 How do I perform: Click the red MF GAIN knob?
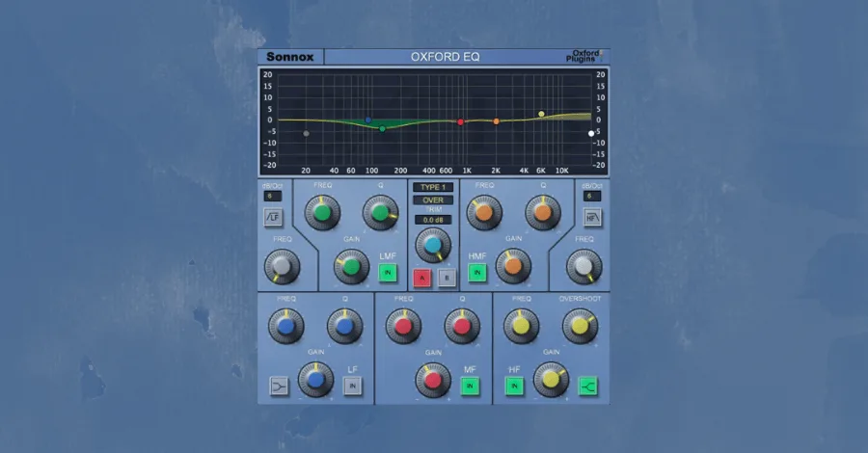(433, 380)
